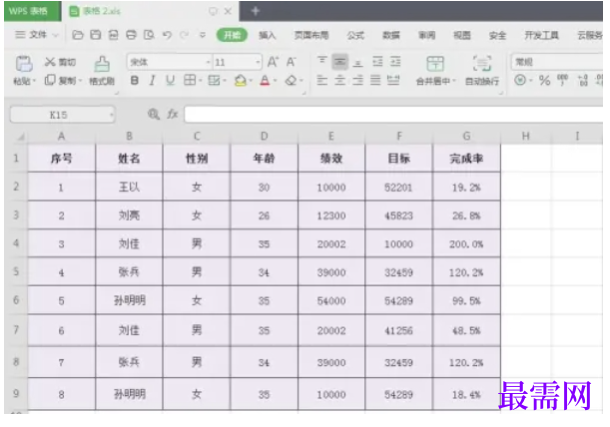610x427 pixels.
Task: Click the Save icon in quick toolbar
Action: point(96,35)
